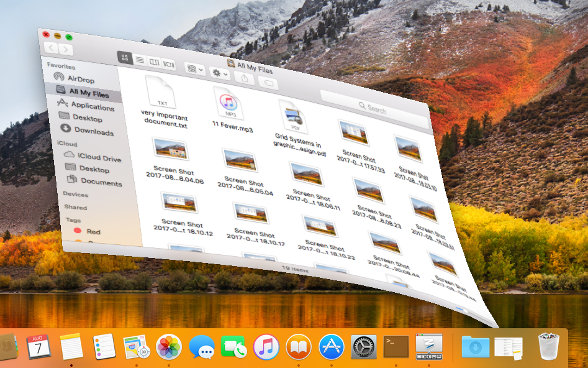The height and width of the screenshot is (368, 588).
Task: Click the forward navigation arrow
Action: tap(66, 49)
